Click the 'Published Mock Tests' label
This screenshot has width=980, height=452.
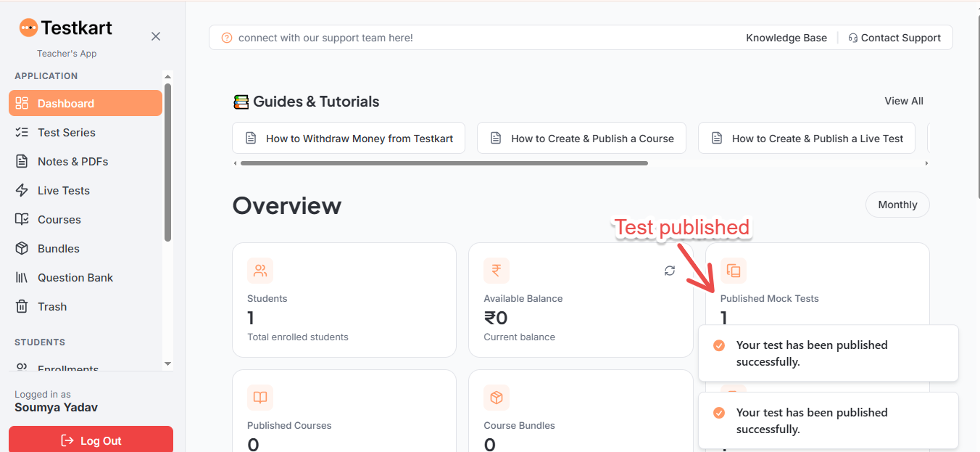[770, 298]
